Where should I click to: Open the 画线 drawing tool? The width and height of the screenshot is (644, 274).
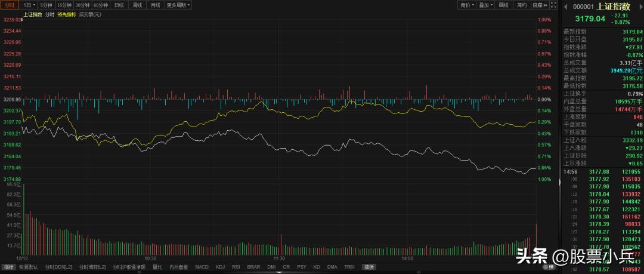[x=504, y=5]
